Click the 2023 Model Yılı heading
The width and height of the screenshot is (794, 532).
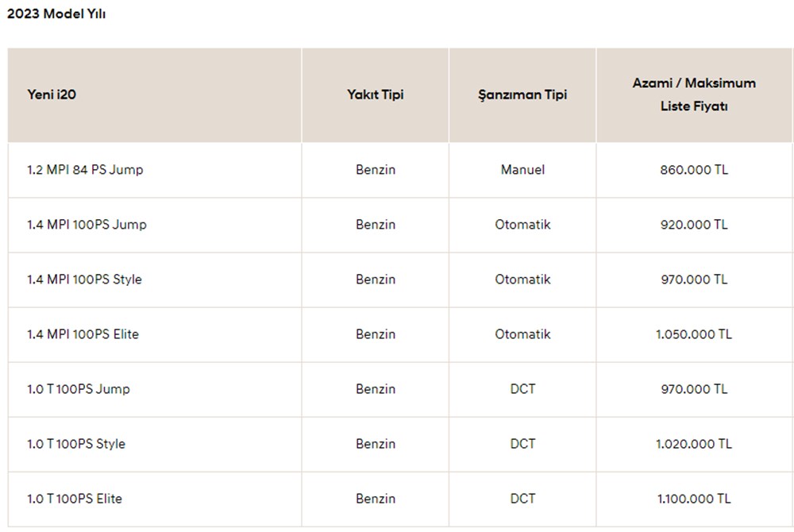click(x=56, y=14)
